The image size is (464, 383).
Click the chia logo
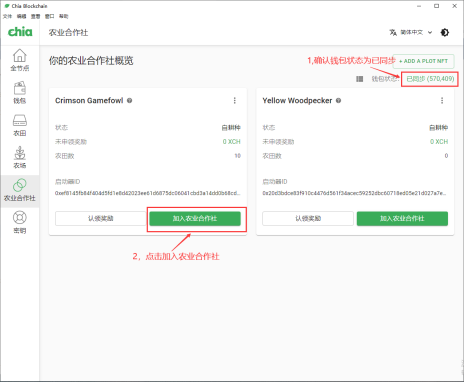click(20, 32)
